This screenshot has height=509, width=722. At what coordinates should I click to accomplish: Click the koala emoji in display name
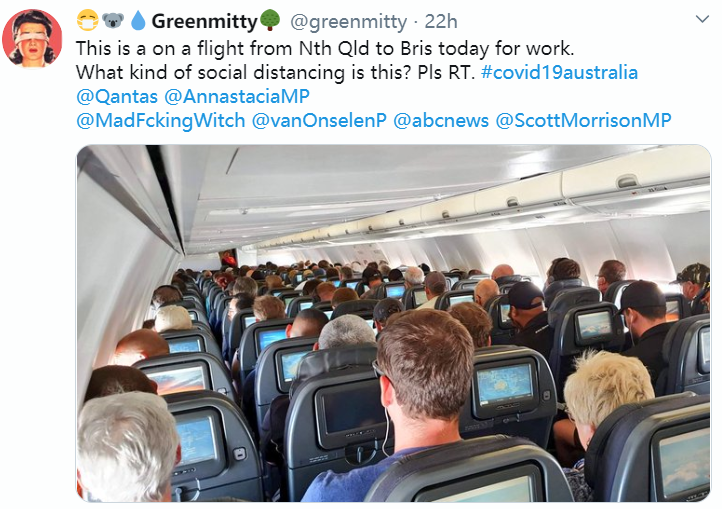point(113,21)
